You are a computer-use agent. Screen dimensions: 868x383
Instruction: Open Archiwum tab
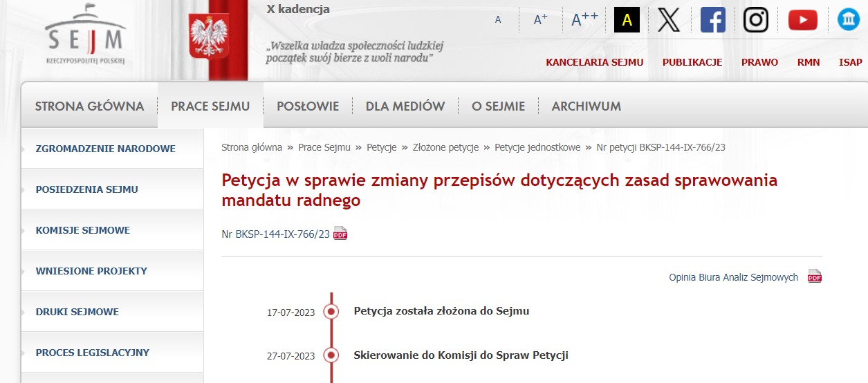[587, 106]
